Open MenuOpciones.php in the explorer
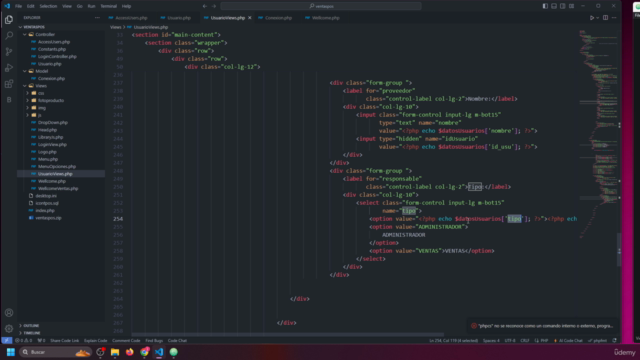This screenshot has height=360, width=640. coord(57,167)
